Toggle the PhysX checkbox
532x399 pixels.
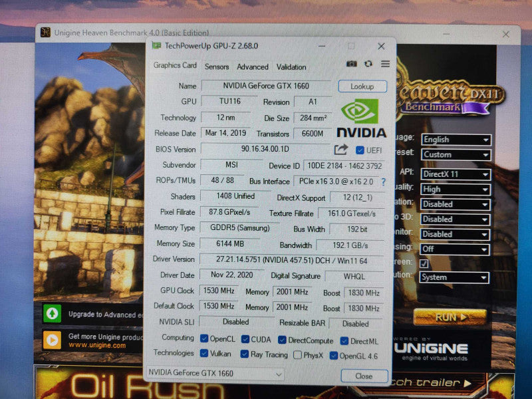click(297, 355)
